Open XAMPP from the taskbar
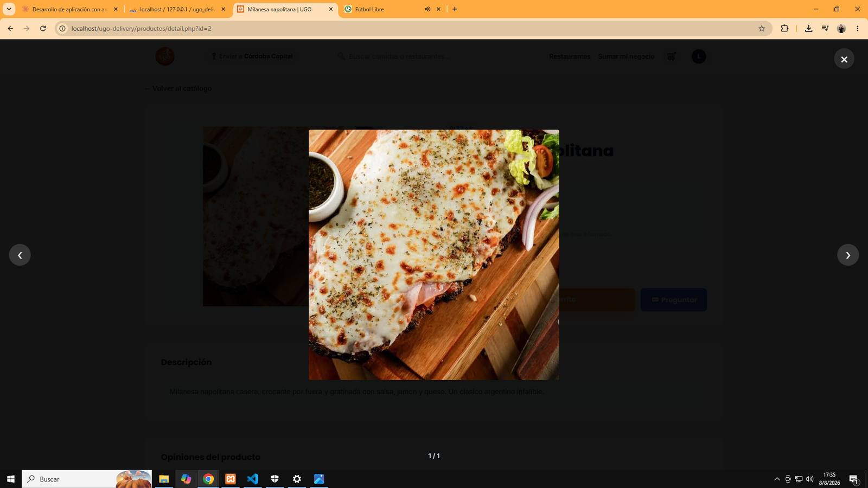 tap(231, 479)
